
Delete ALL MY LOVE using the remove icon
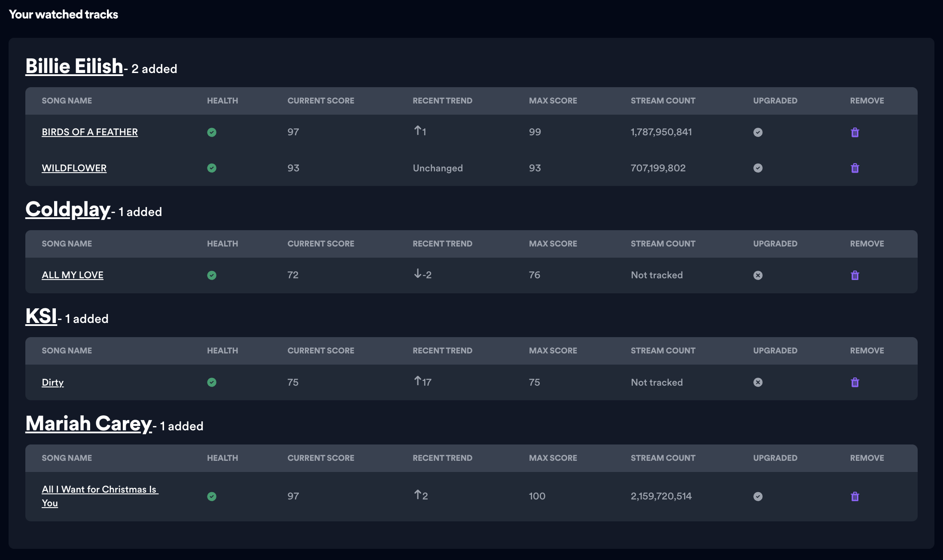pos(855,275)
